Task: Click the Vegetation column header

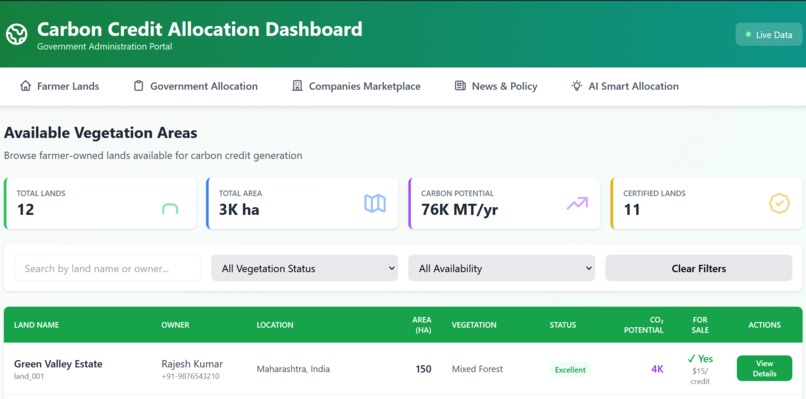Action: (x=474, y=325)
